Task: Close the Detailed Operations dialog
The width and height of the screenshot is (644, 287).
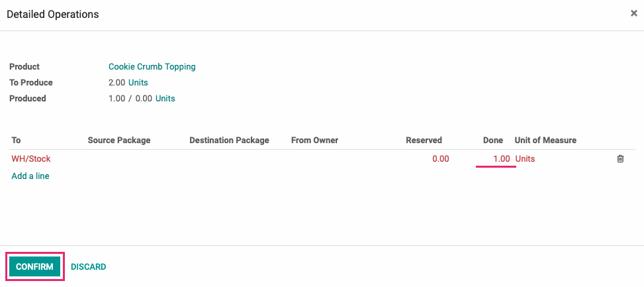Action: [633, 13]
